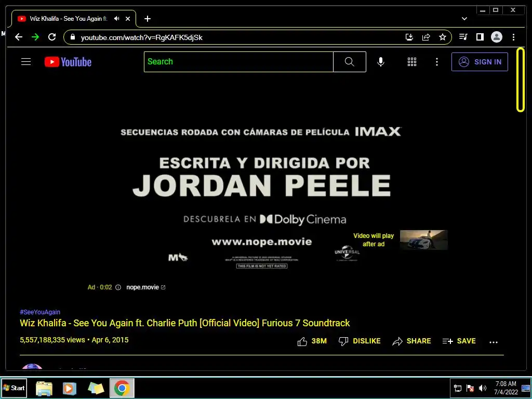Click the search magnifier button
This screenshot has width=532, height=399.
[x=350, y=62]
